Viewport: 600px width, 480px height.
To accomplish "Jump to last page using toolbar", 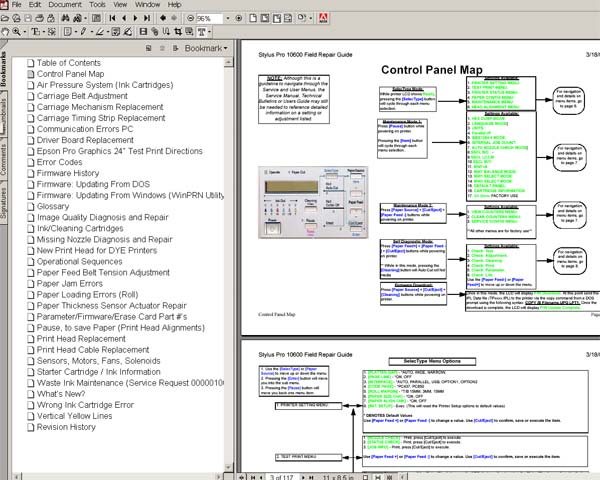I will [x=147, y=18].
